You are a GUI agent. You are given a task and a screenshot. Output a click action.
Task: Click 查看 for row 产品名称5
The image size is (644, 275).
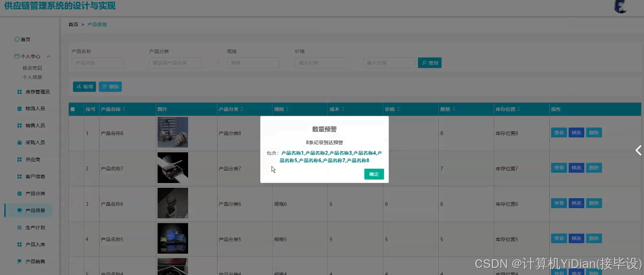click(559, 238)
